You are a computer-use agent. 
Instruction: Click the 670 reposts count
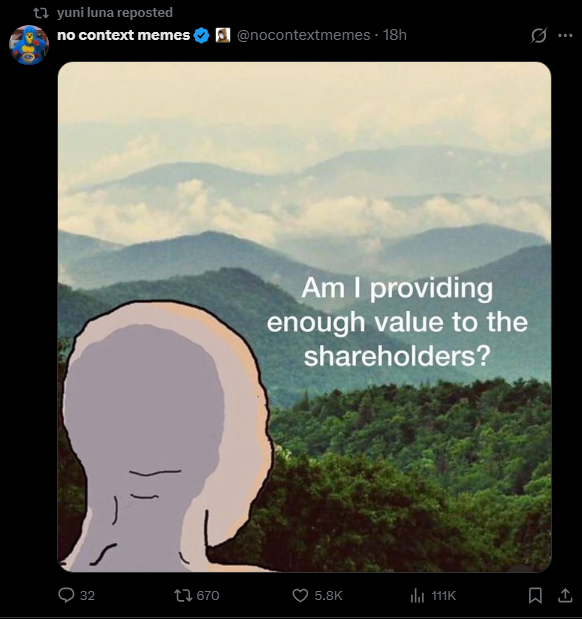208,595
